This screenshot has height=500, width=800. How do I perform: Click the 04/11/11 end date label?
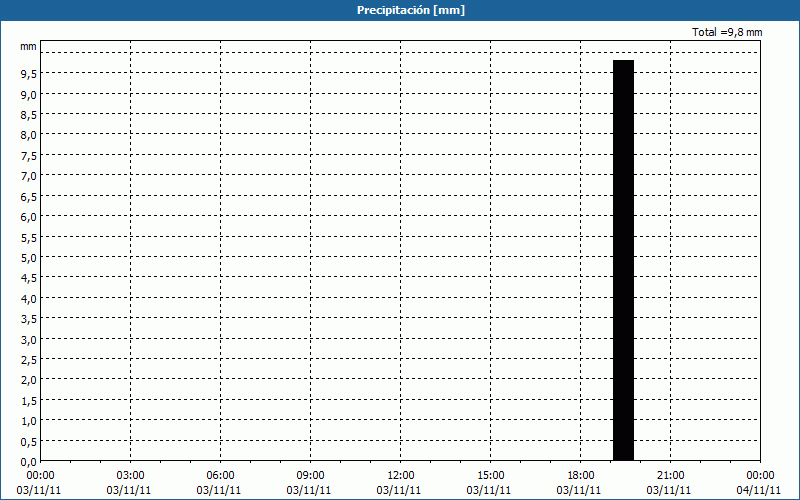click(760, 490)
